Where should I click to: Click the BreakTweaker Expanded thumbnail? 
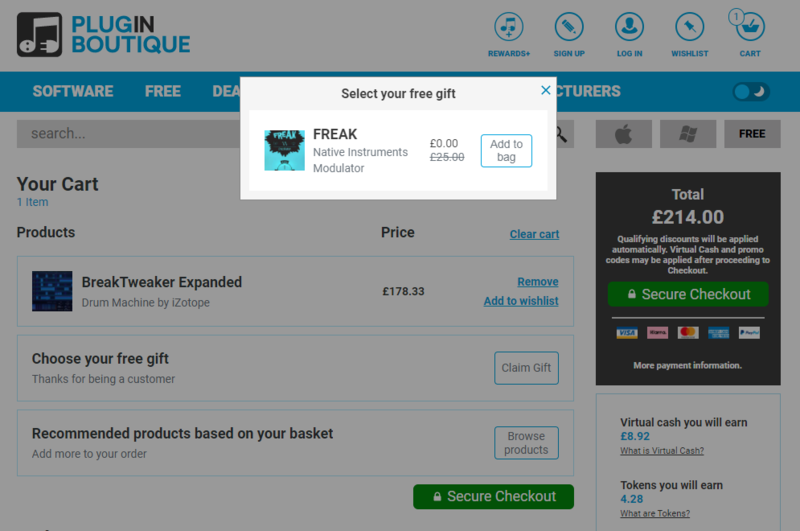pyautogui.click(x=52, y=291)
